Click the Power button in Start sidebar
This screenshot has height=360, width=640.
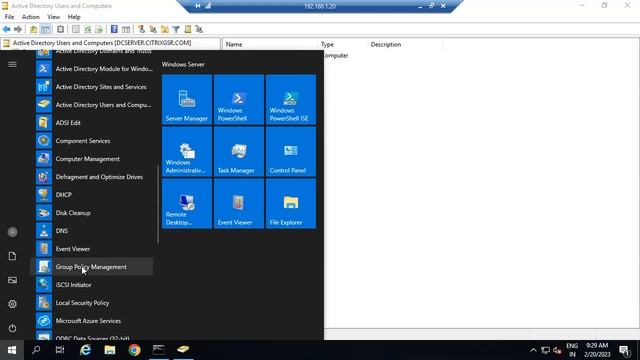(x=12, y=328)
